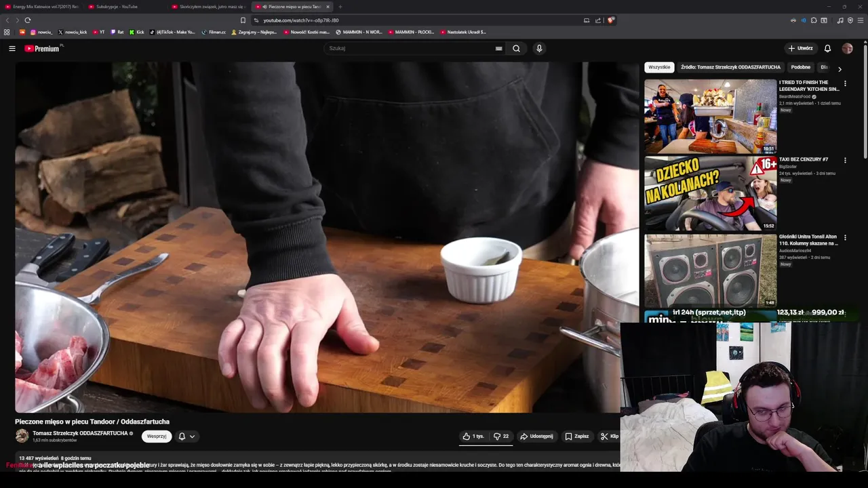Click the address bar URL
868x488 pixels.
(x=301, y=20)
